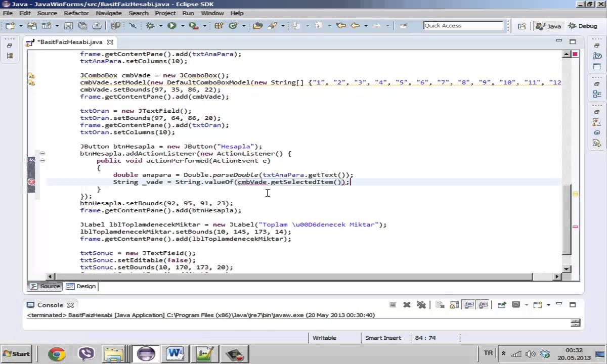Click the Save All toolbar icon
This screenshot has width=607, height=364.
tap(82, 26)
